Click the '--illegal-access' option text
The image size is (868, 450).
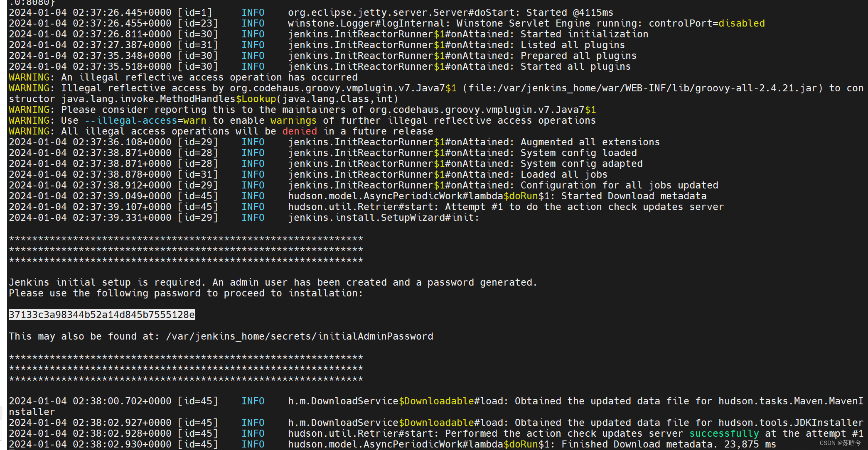(x=131, y=120)
